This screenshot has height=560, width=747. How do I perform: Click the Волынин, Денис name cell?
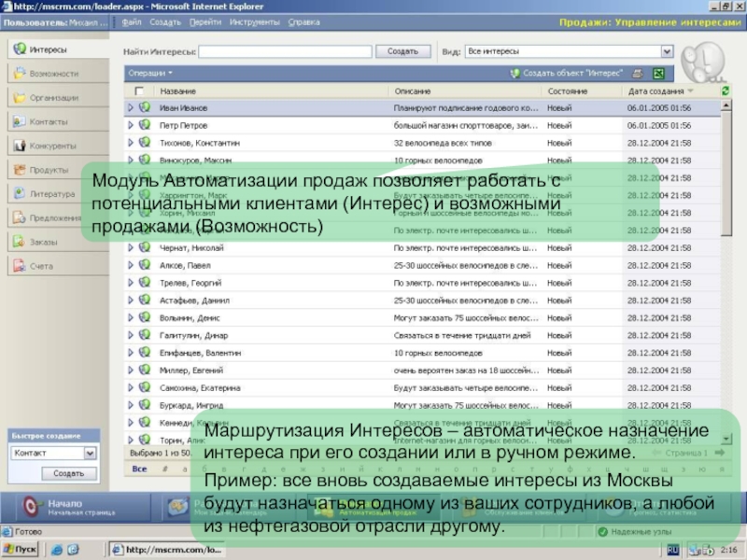tap(190, 318)
